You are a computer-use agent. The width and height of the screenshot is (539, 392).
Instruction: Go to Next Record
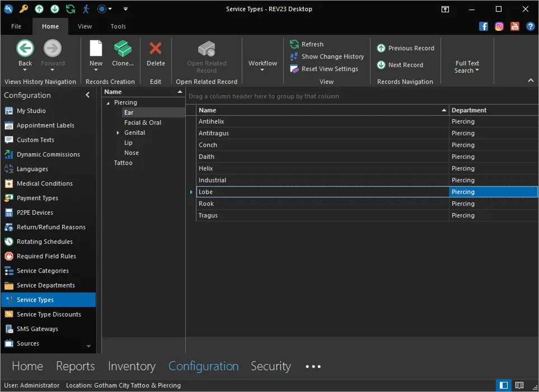pyautogui.click(x=400, y=65)
